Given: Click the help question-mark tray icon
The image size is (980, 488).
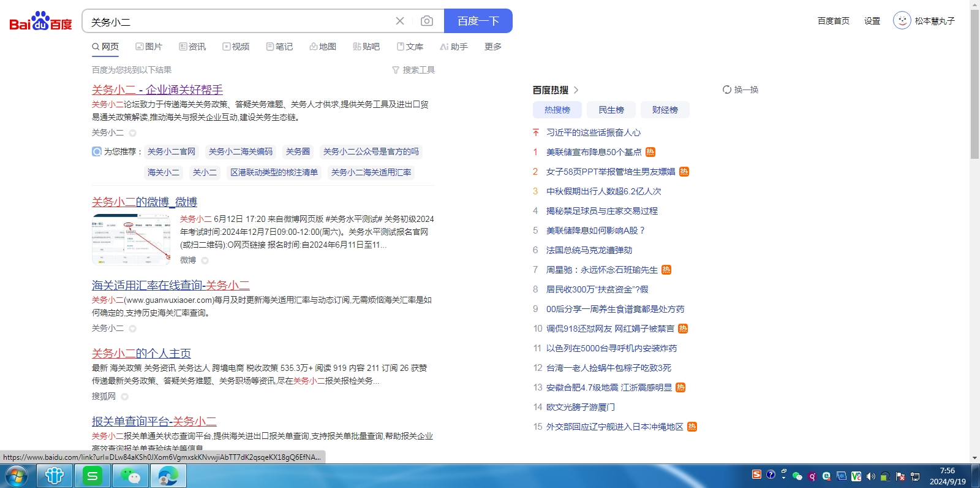Looking at the screenshot, I should 771,475.
